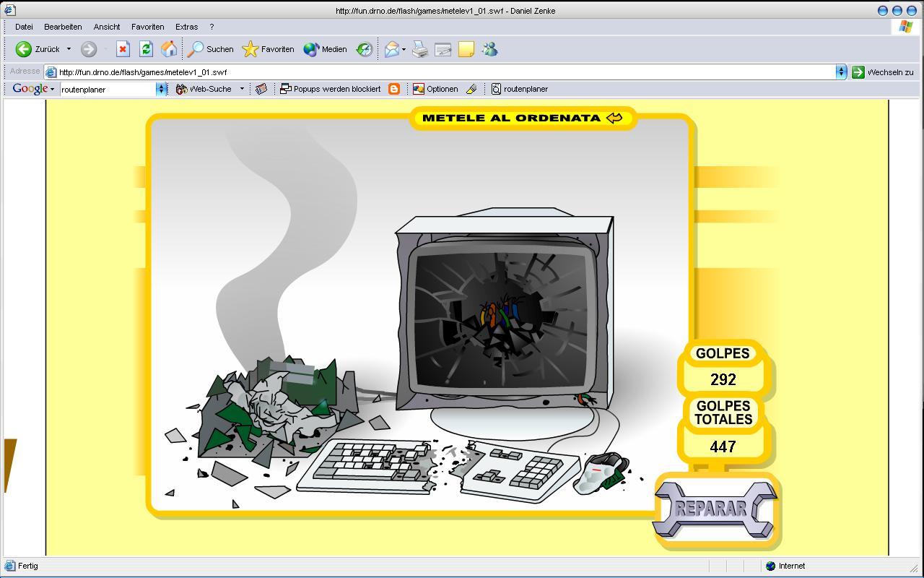924x578 pixels.
Task: Click the Optionen button in Google toolbar
Action: point(435,89)
